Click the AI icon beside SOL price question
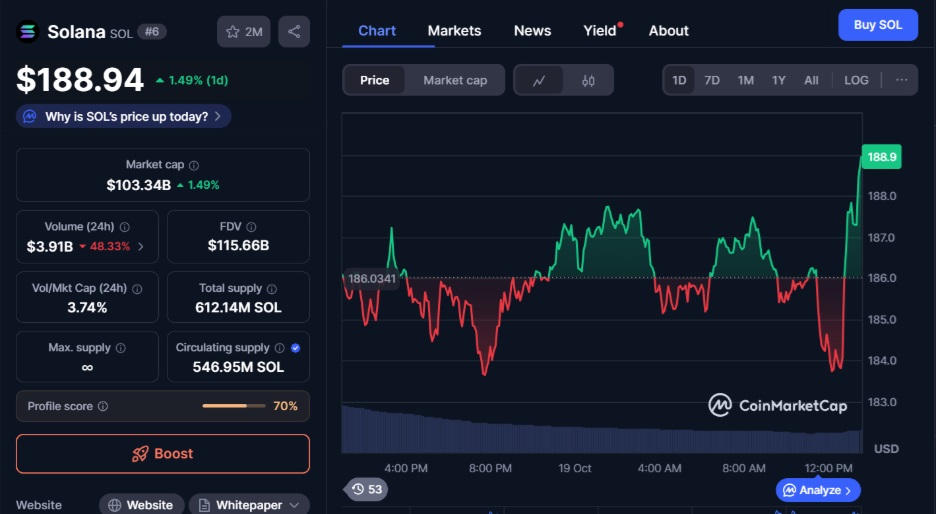Image resolution: width=936 pixels, height=514 pixels. pyautogui.click(x=29, y=116)
